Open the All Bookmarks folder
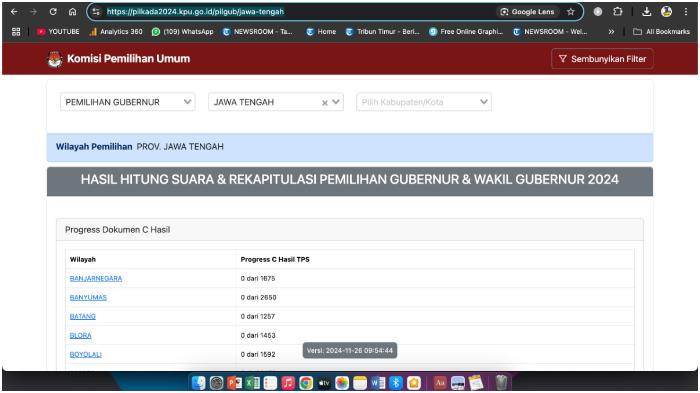 click(662, 32)
